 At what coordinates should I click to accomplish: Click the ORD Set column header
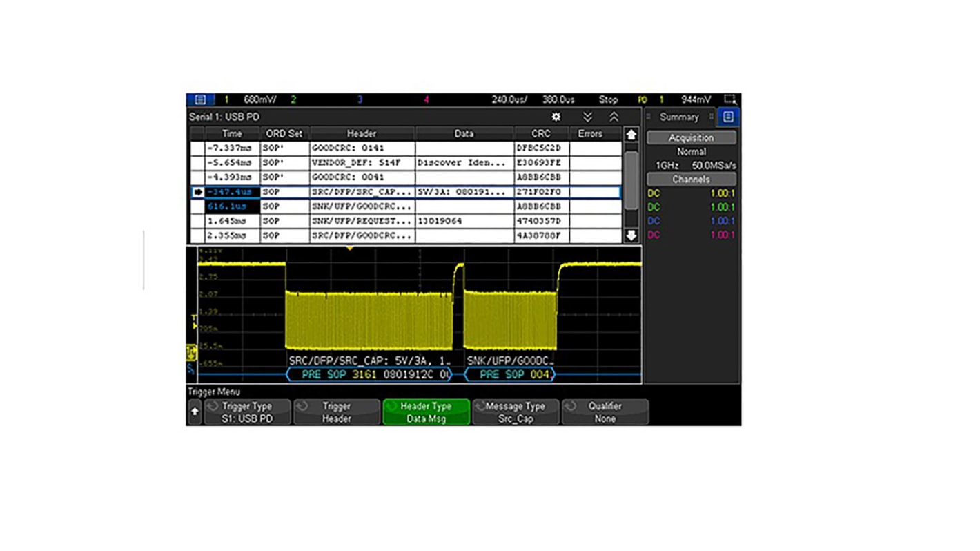coord(284,134)
